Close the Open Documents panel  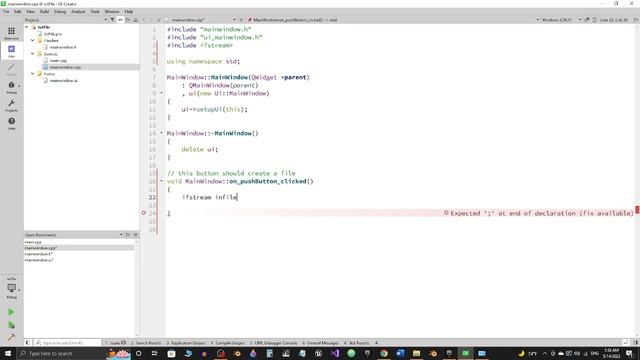[x=136, y=235]
